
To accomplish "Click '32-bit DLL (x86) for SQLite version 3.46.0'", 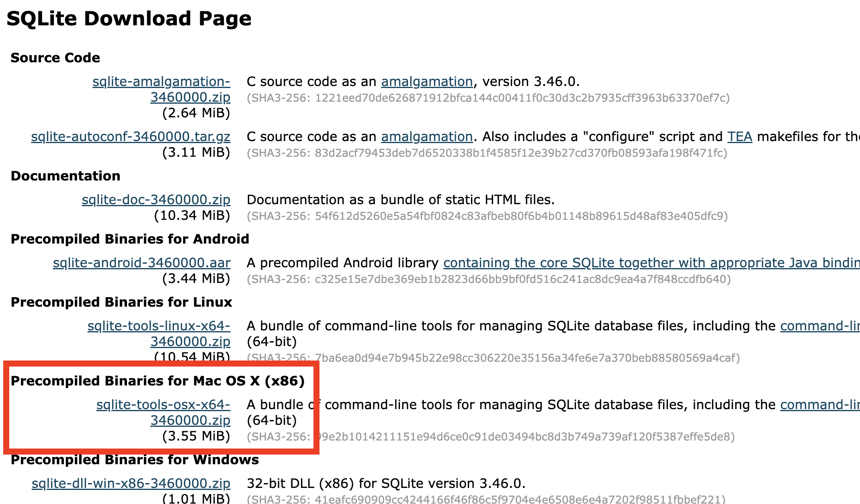I will [386, 484].
